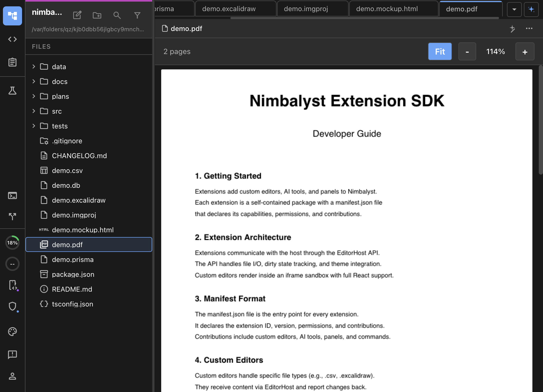Select the code editor sidebar icon
543x392 pixels.
12,39
